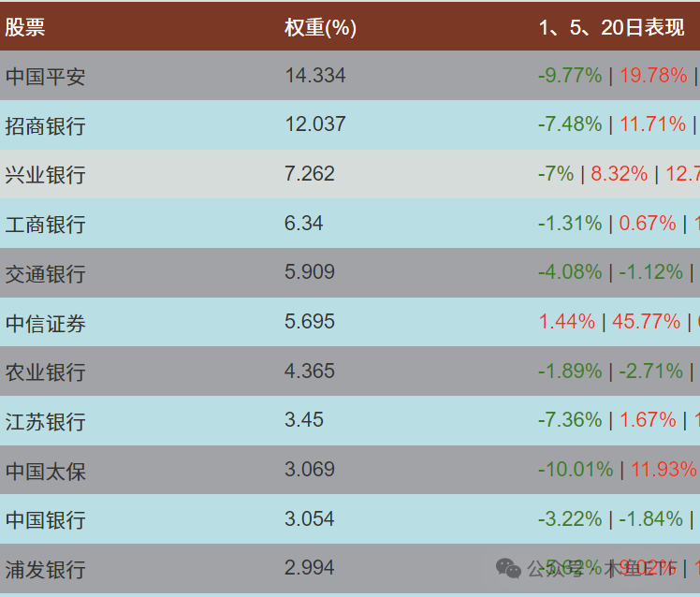The image size is (700, 597).
Task: Open the 中信证券 stock entry
Action: click(45, 323)
